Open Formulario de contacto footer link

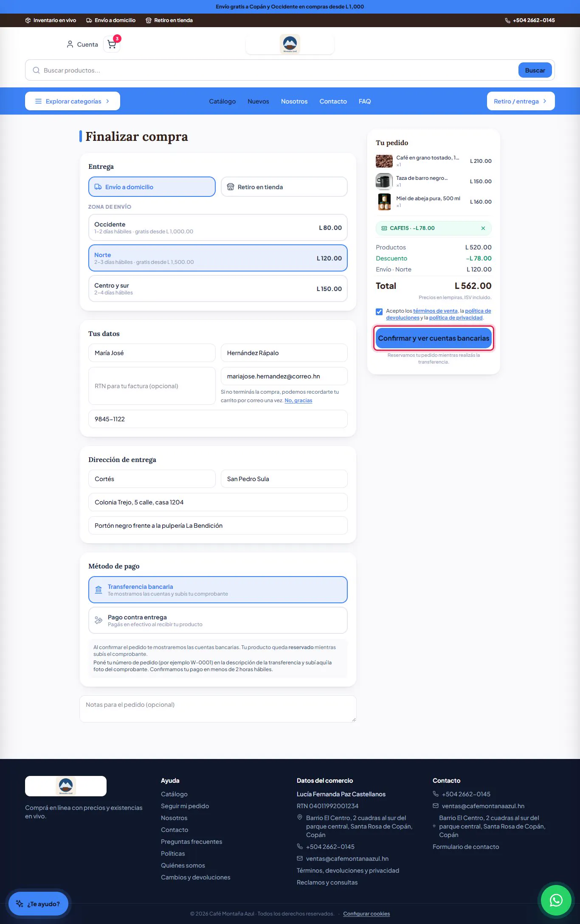pos(466,847)
